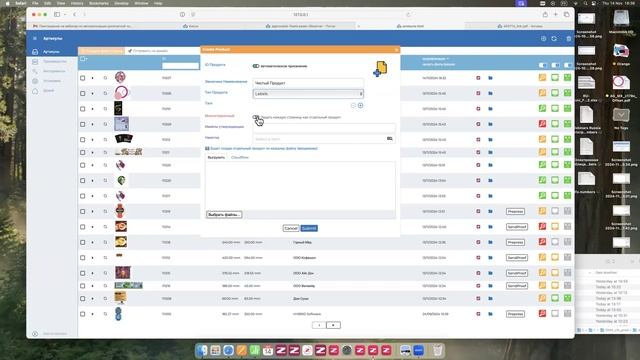Open the hamburger menu in app header
Image resolution: width=640 pixels, height=360 pixels.
(35, 38)
